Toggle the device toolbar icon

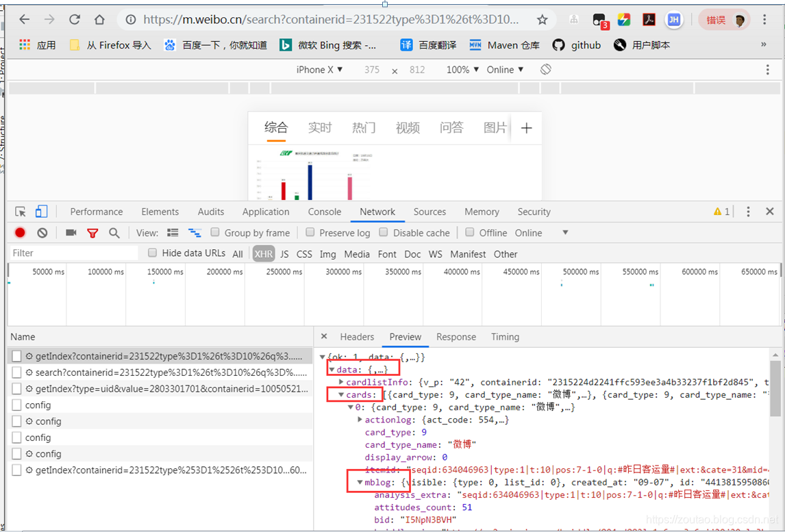click(41, 212)
